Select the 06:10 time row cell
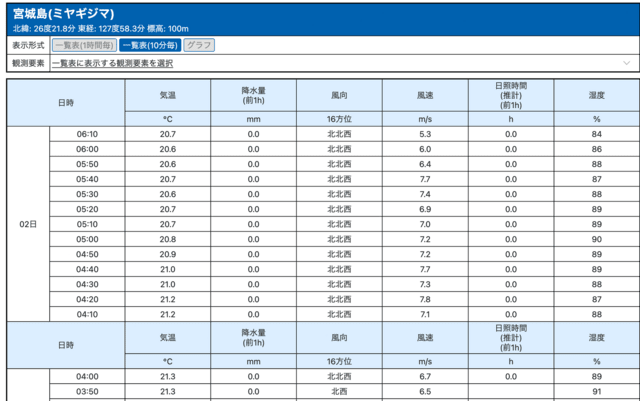The height and width of the screenshot is (401, 640). click(x=87, y=134)
